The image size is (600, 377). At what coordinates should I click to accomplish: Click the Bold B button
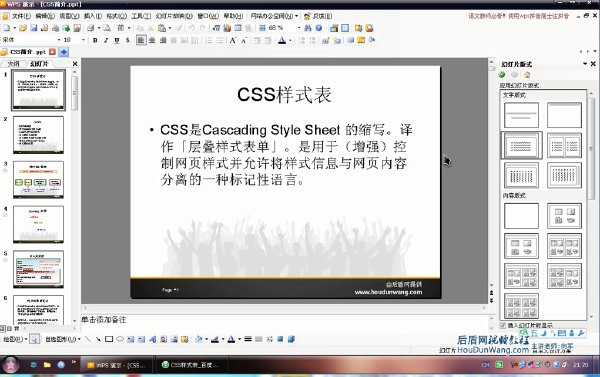tap(95, 40)
